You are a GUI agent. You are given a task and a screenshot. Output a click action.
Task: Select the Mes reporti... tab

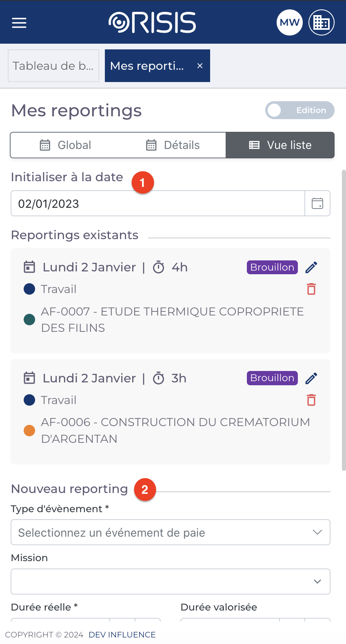coord(147,66)
